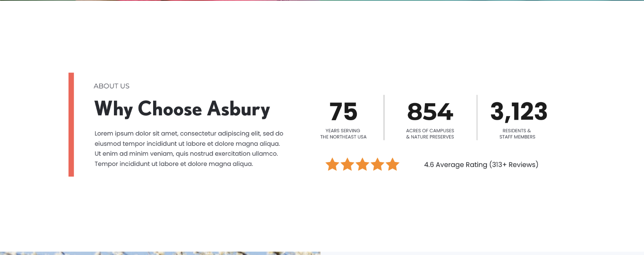This screenshot has height=255, width=644.
Task: Click the divider line between 854 and 3,123
Action: click(477, 117)
